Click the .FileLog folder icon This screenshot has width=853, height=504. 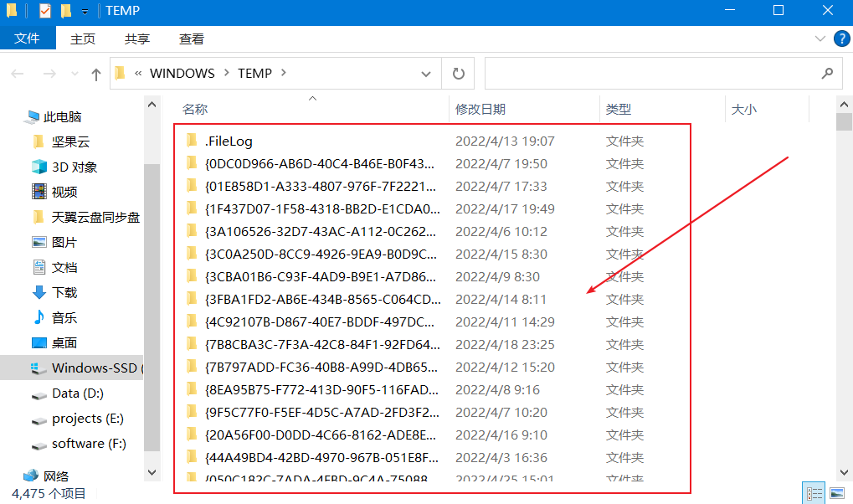click(192, 141)
